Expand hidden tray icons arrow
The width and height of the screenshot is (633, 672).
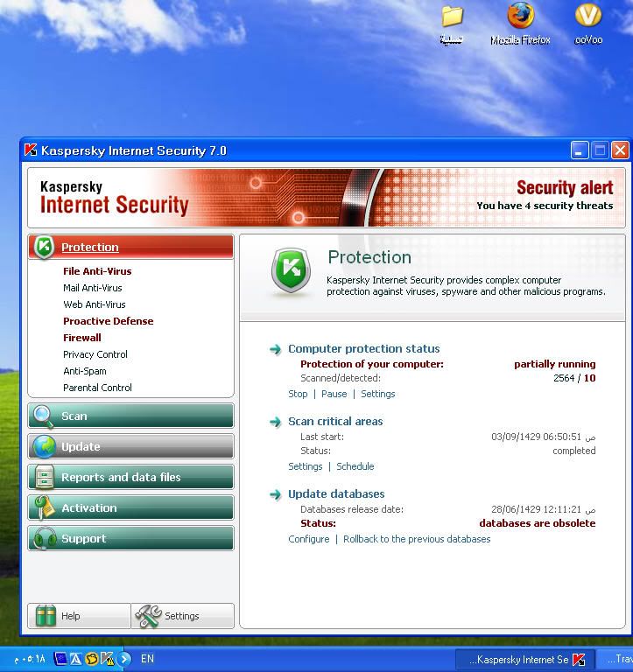coord(124,659)
